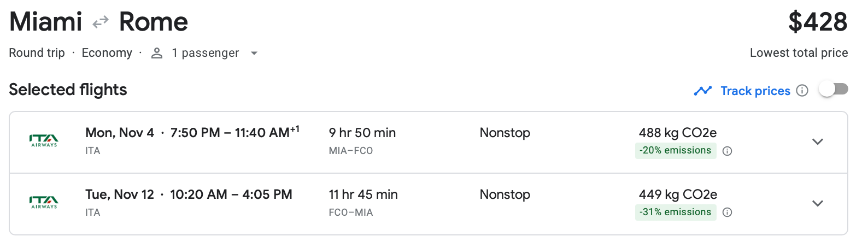Select the MIA–FCO 9 hr 50 min duration
Screen dimensions: 868x248
362,133
